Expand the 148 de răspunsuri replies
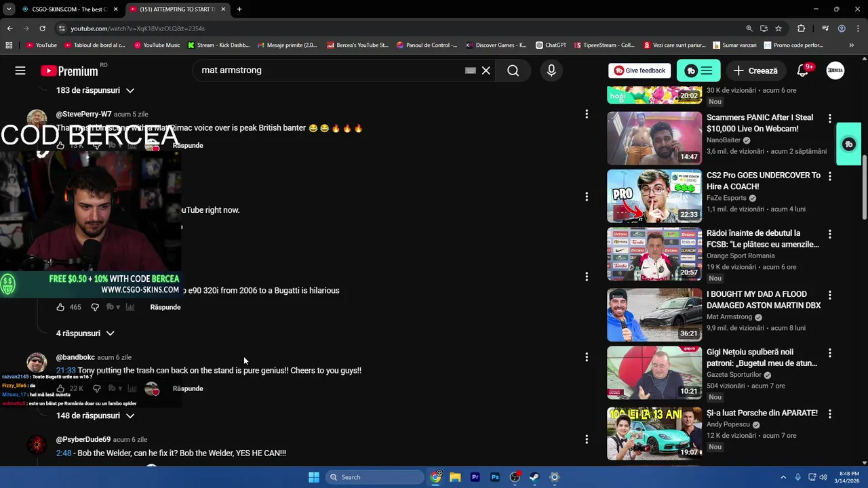The width and height of the screenshot is (868, 488). pos(96,415)
